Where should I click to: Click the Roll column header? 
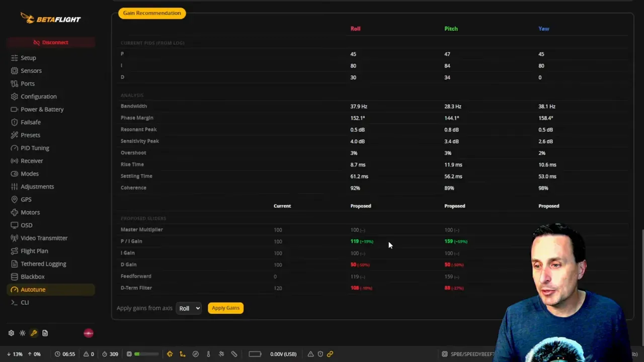coord(355,29)
